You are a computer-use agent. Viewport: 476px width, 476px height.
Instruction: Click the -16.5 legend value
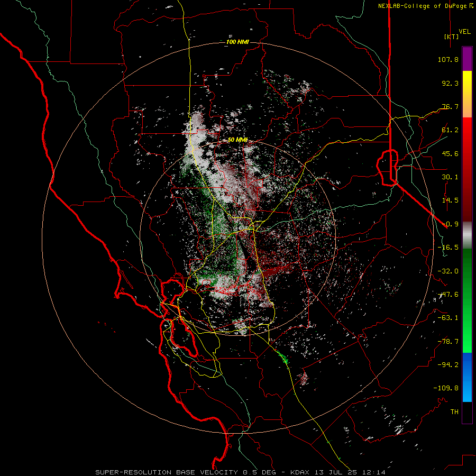448,248
